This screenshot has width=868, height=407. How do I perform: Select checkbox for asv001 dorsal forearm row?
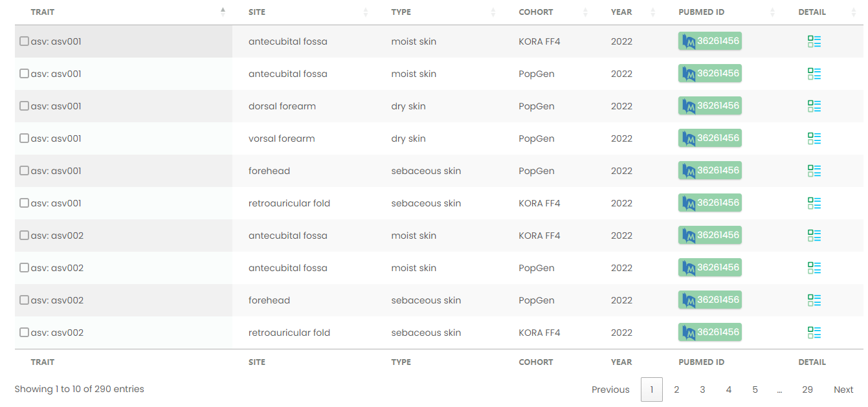[x=24, y=106]
